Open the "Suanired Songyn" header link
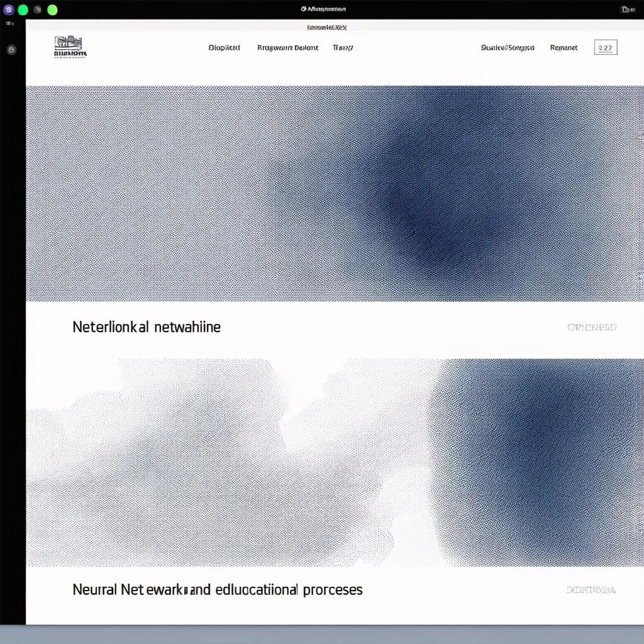This screenshot has height=644, width=644. pyautogui.click(x=507, y=48)
